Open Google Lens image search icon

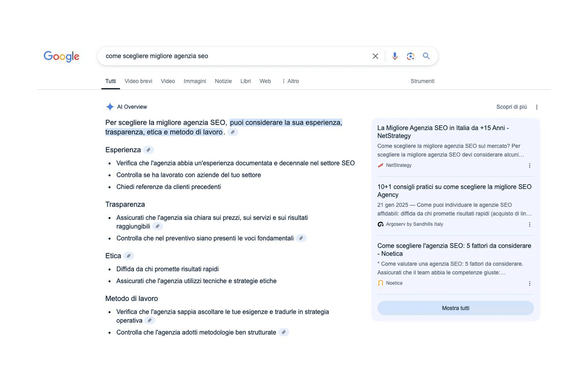pos(410,56)
